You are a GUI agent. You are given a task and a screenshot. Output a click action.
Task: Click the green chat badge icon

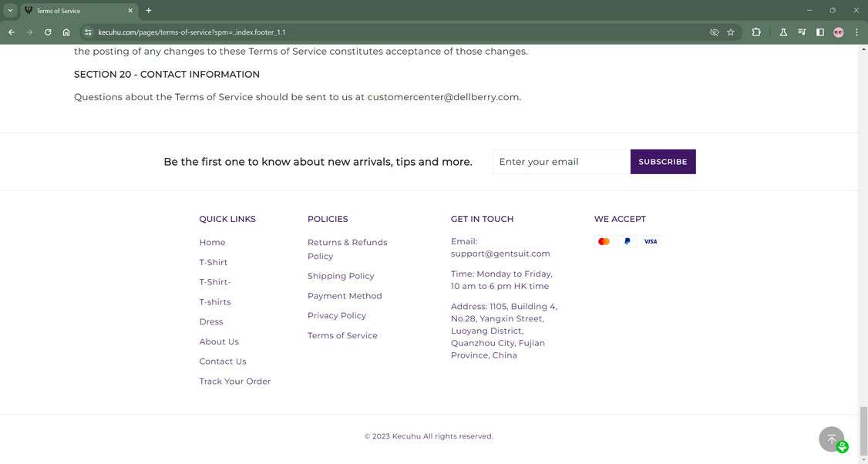click(x=842, y=446)
